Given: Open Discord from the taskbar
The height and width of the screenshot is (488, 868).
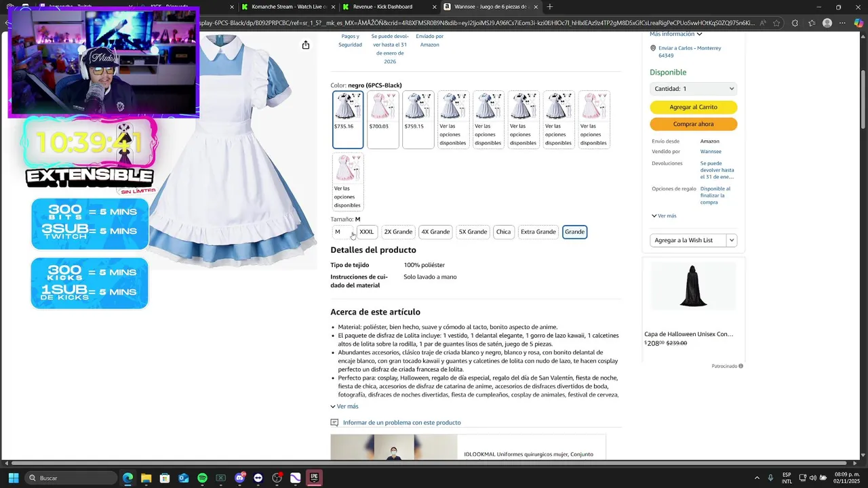Looking at the screenshot, I should click(x=239, y=478).
